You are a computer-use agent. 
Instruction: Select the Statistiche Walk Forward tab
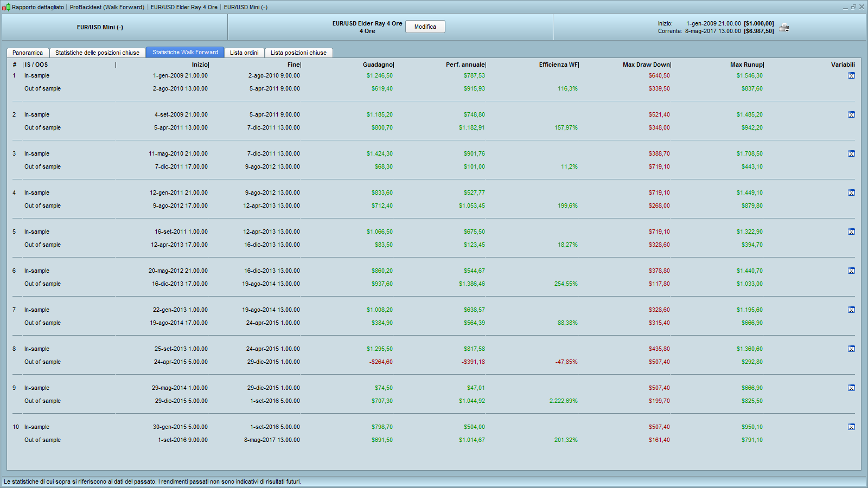click(185, 53)
